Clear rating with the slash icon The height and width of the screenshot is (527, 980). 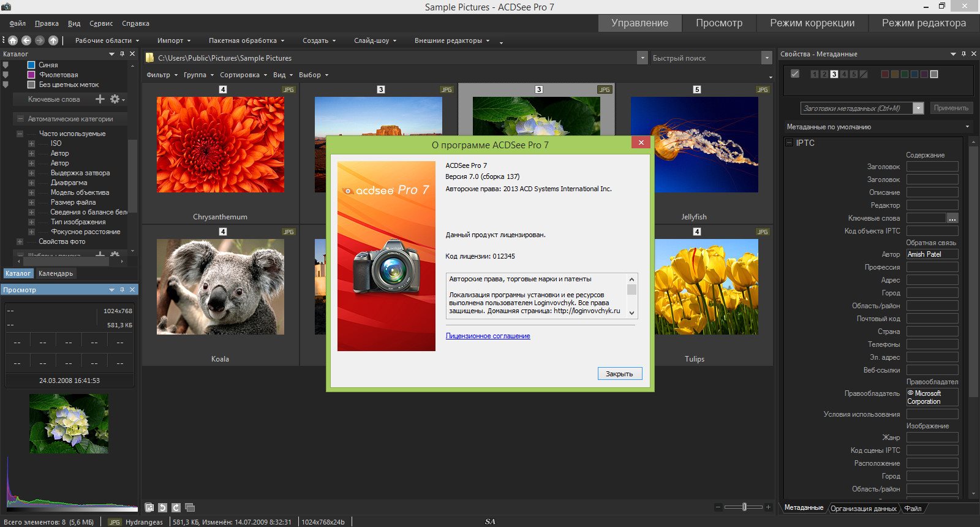pyautogui.click(x=864, y=74)
